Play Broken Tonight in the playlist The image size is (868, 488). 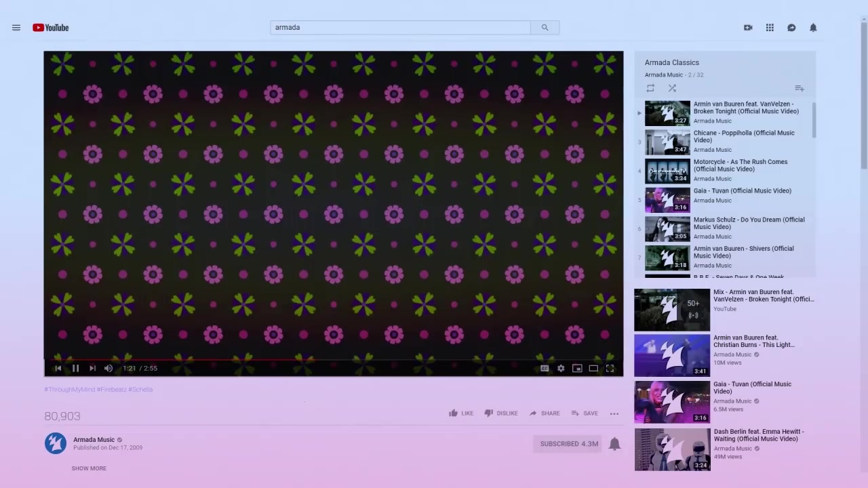(x=724, y=113)
